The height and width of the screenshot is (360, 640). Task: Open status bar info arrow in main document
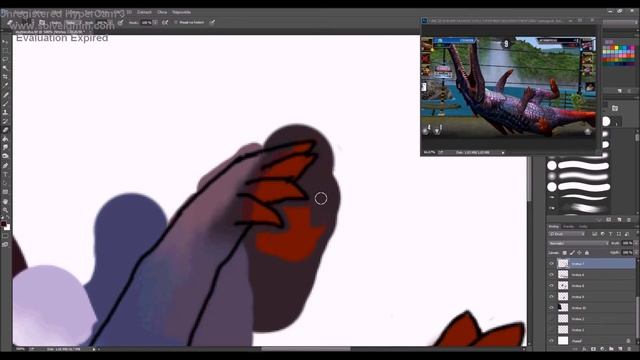click(x=94, y=349)
